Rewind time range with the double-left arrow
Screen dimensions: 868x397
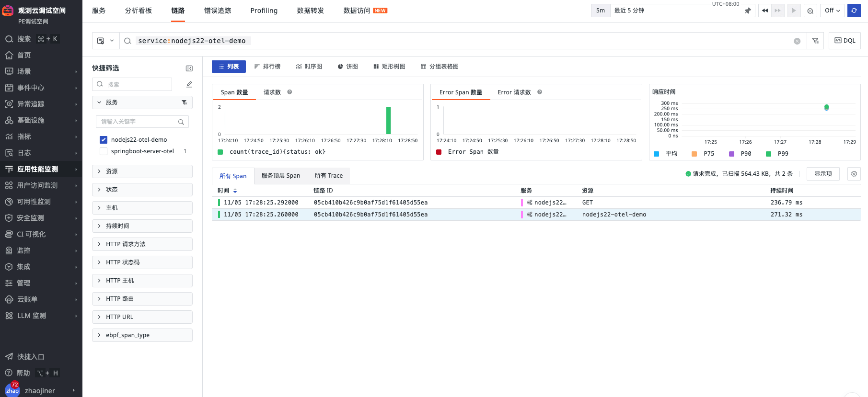pos(765,11)
